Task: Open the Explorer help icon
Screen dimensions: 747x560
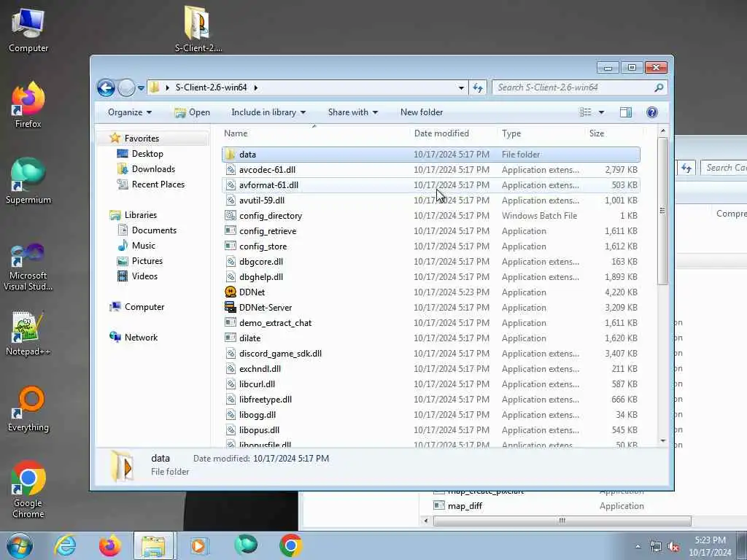Action: tap(652, 112)
